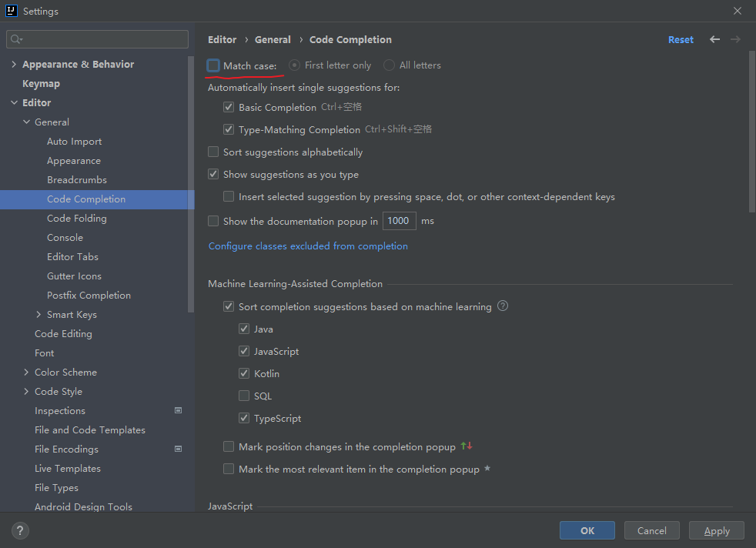Enable the Match case checkbox
756x548 pixels.
pos(213,65)
